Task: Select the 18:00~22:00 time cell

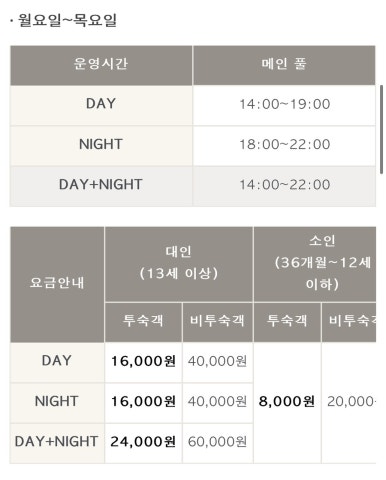Action: click(284, 146)
